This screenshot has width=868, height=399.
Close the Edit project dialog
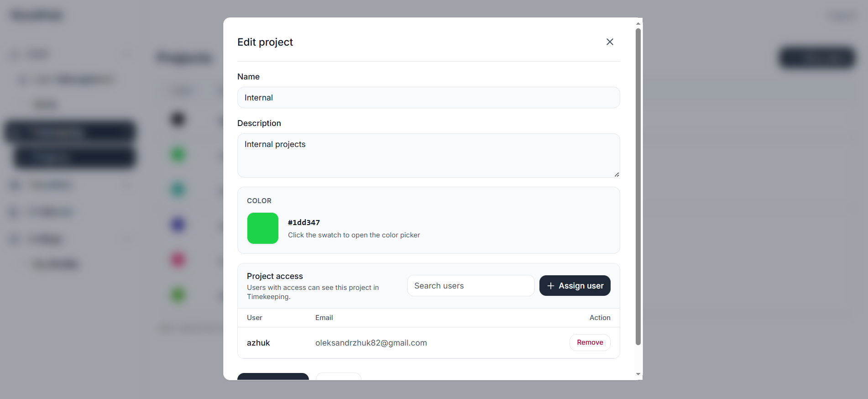[610, 42]
